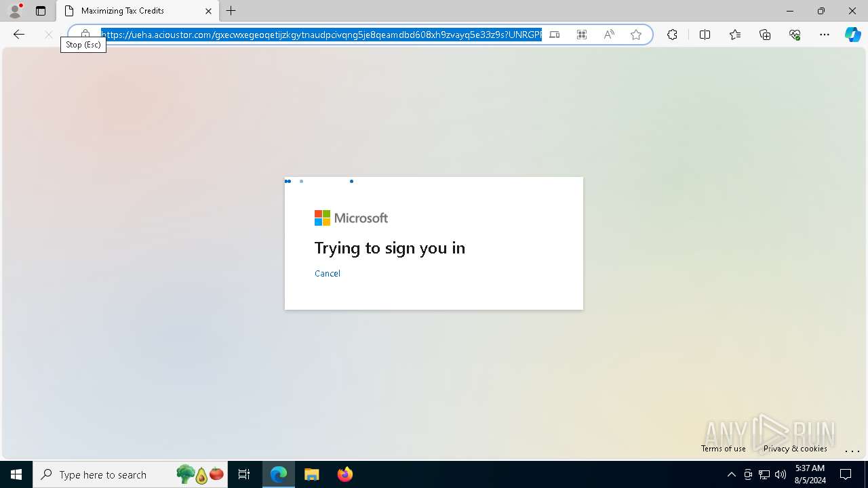Launch Firefox from taskbar
This screenshot has height=488, width=868.
(x=345, y=474)
